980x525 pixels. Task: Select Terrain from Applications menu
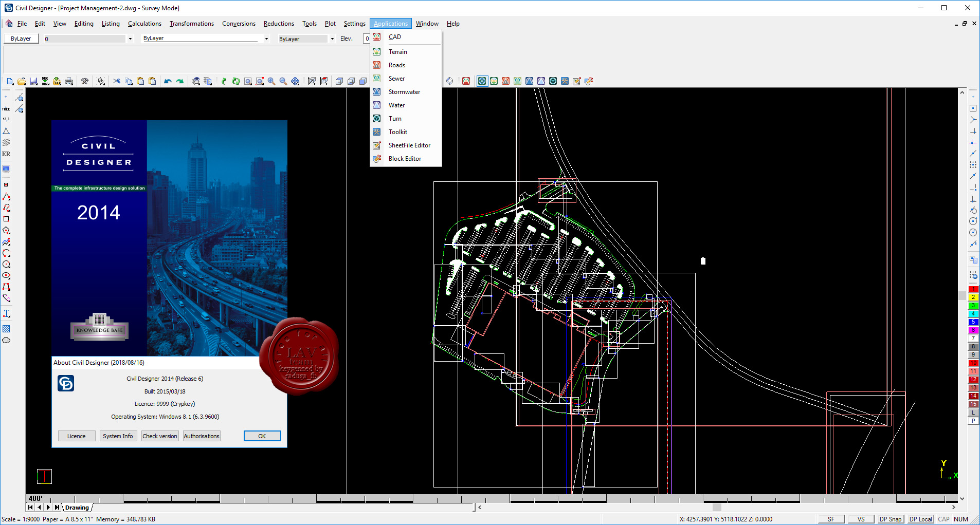coord(406,52)
